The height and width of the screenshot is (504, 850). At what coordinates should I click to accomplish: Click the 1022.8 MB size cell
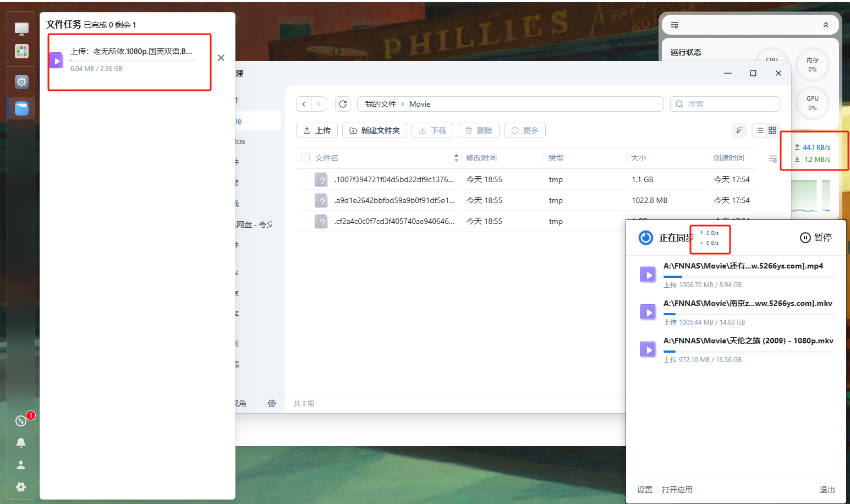[650, 200]
